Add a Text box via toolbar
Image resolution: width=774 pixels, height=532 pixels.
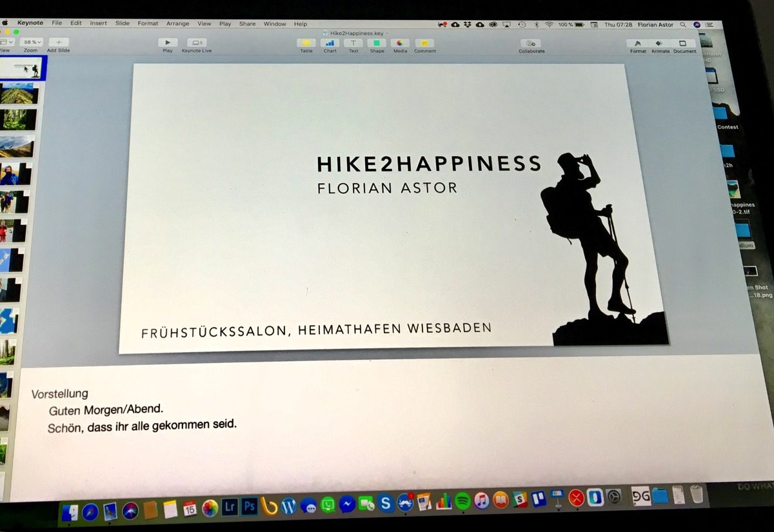(353, 43)
